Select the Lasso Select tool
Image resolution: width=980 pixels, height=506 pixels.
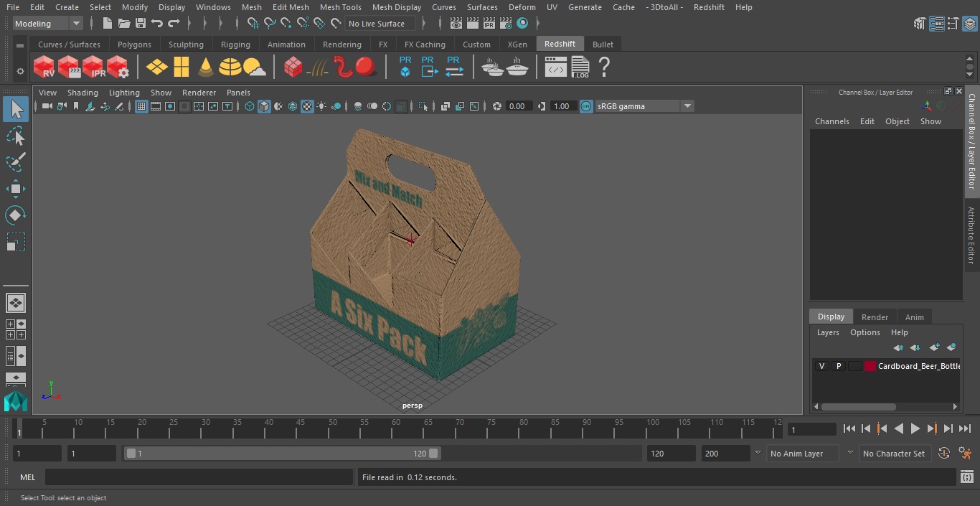[x=15, y=136]
